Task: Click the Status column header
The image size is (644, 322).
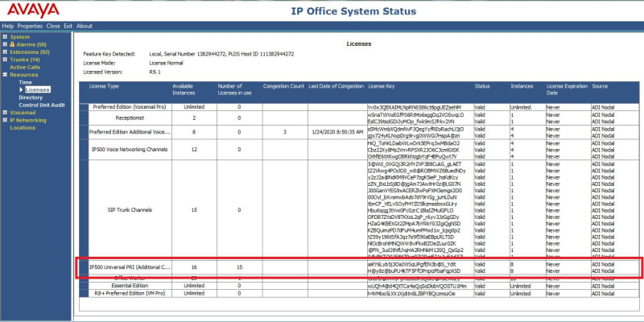Action: click(x=481, y=86)
